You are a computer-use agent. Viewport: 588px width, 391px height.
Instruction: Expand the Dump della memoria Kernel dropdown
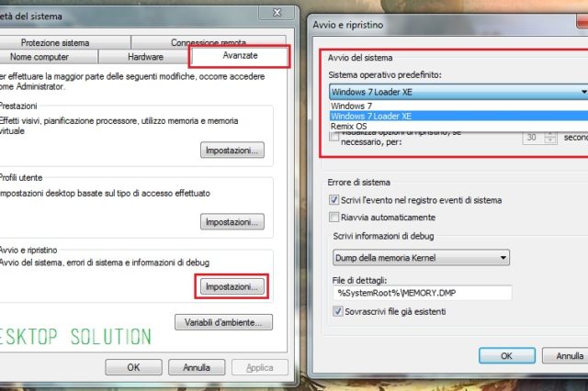pyautogui.click(x=421, y=258)
